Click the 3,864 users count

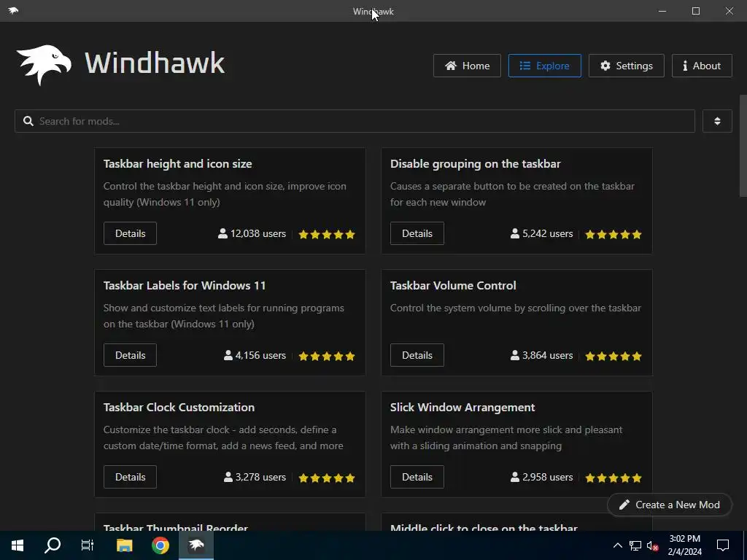tap(548, 356)
